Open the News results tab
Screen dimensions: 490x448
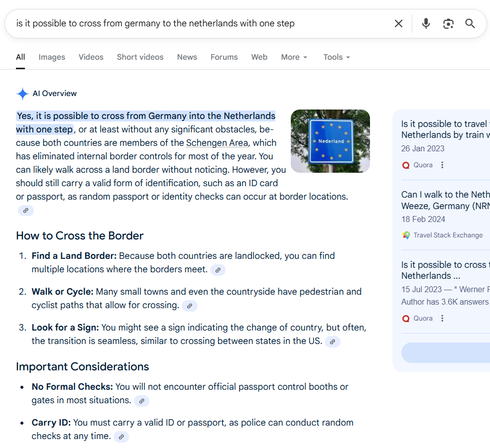point(187,57)
